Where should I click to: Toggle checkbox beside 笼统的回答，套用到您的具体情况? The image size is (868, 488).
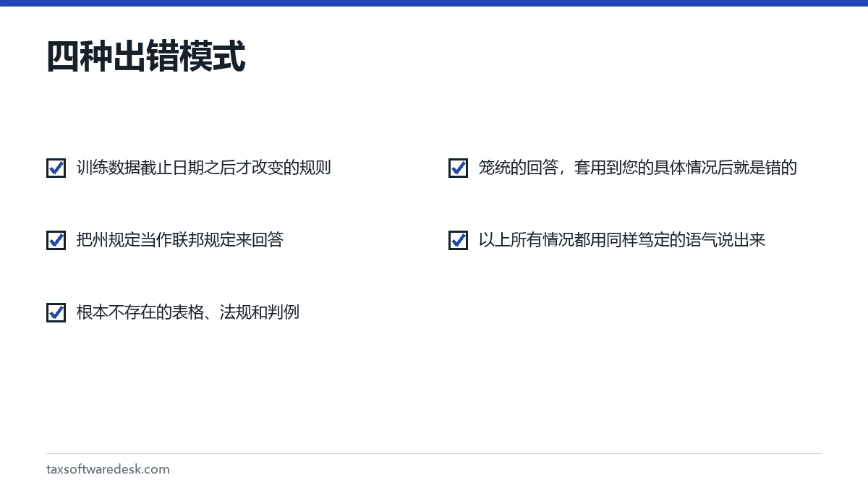click(x=459, y=168)
